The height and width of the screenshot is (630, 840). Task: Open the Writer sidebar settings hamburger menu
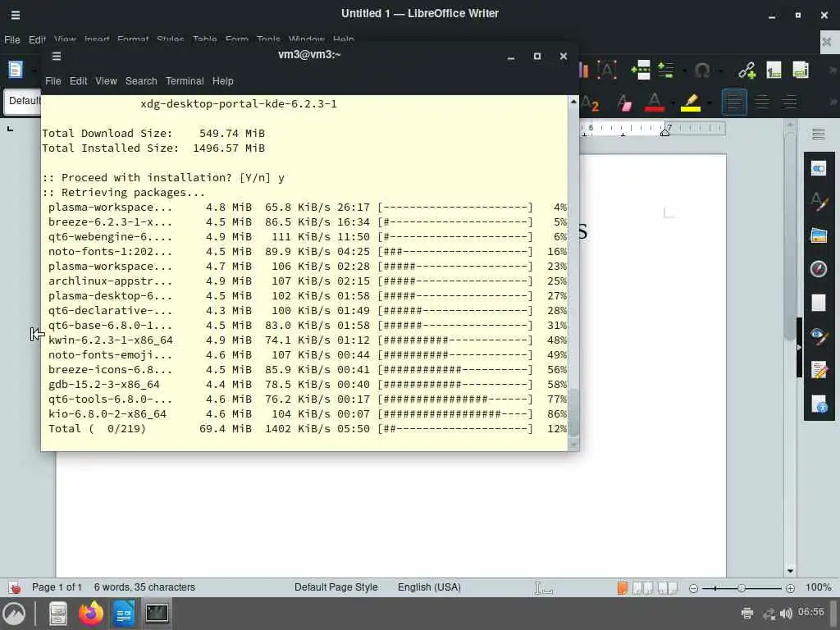(x=818, y=134)
